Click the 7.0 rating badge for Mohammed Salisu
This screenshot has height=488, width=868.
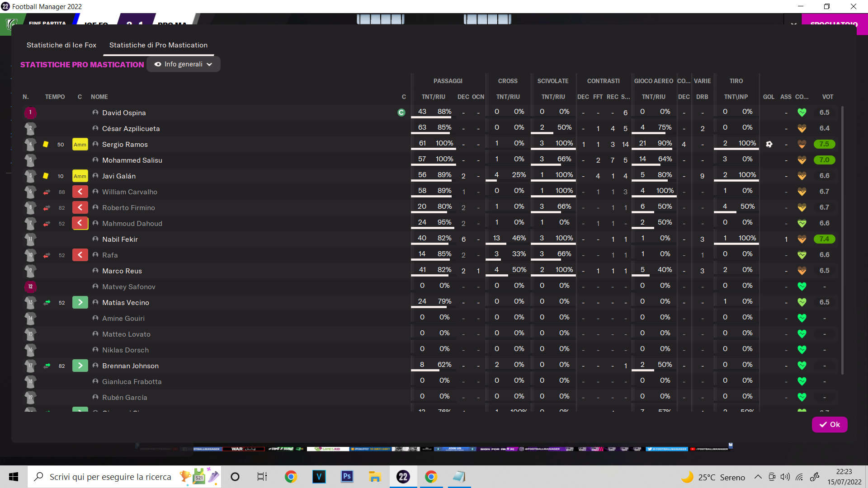point(824,160)
